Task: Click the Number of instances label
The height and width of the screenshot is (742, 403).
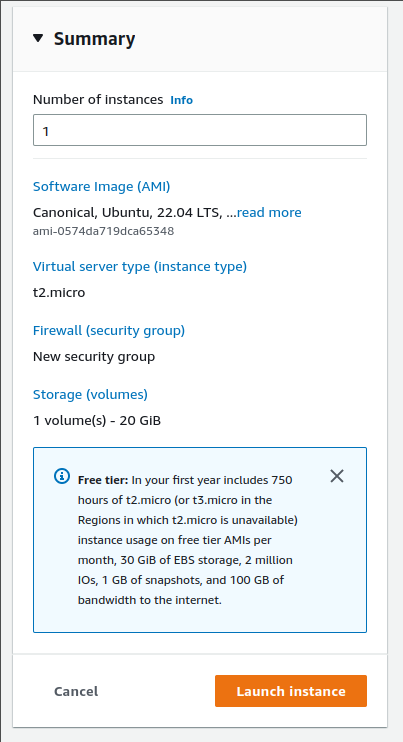Action: pos(98,100)
